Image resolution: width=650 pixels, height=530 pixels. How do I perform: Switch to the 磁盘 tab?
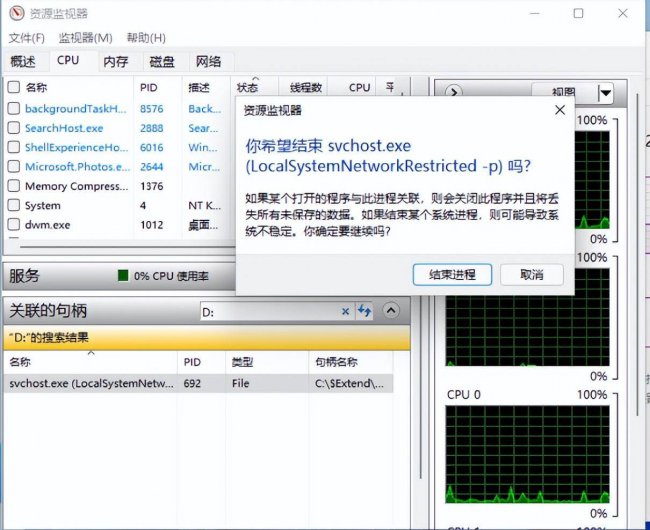point(162,62)
